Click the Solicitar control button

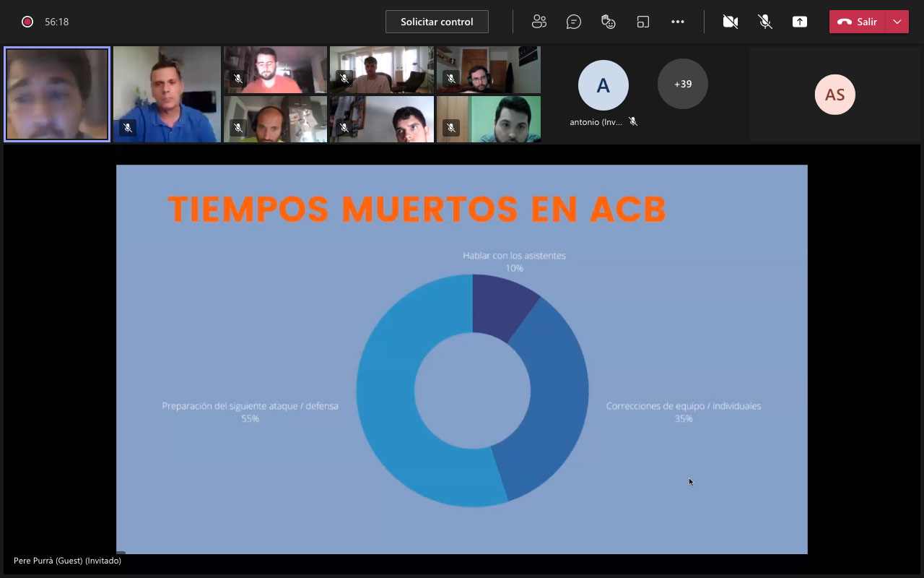pos(437,22)
